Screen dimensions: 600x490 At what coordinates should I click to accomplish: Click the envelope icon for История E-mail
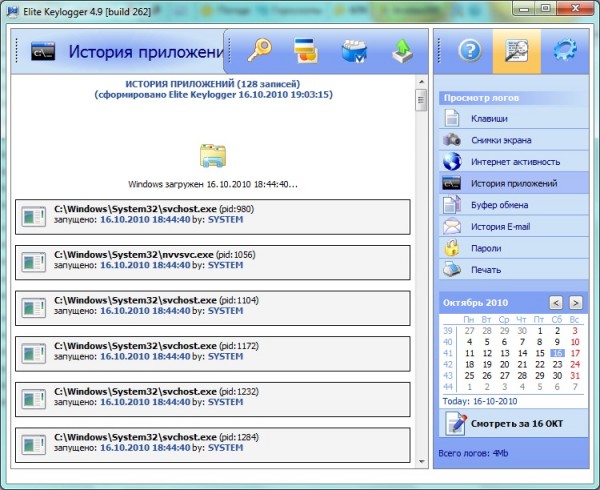[452, 226]
